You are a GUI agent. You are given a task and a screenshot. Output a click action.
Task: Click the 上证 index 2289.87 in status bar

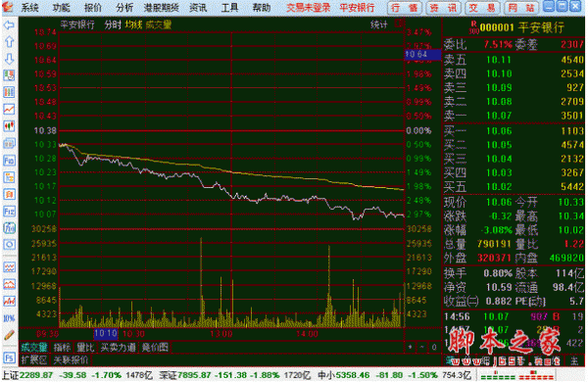[36, 375]
